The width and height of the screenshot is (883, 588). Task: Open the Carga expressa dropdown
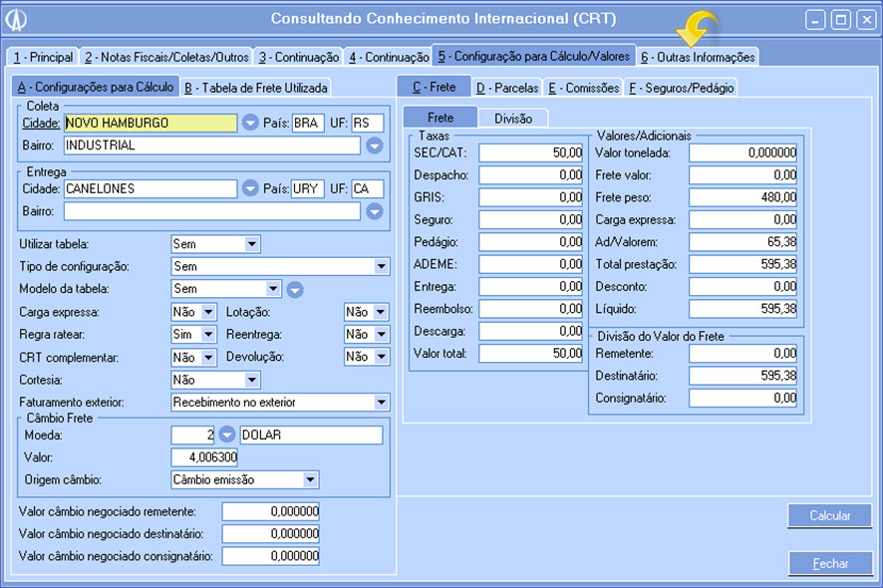point(208,312)
